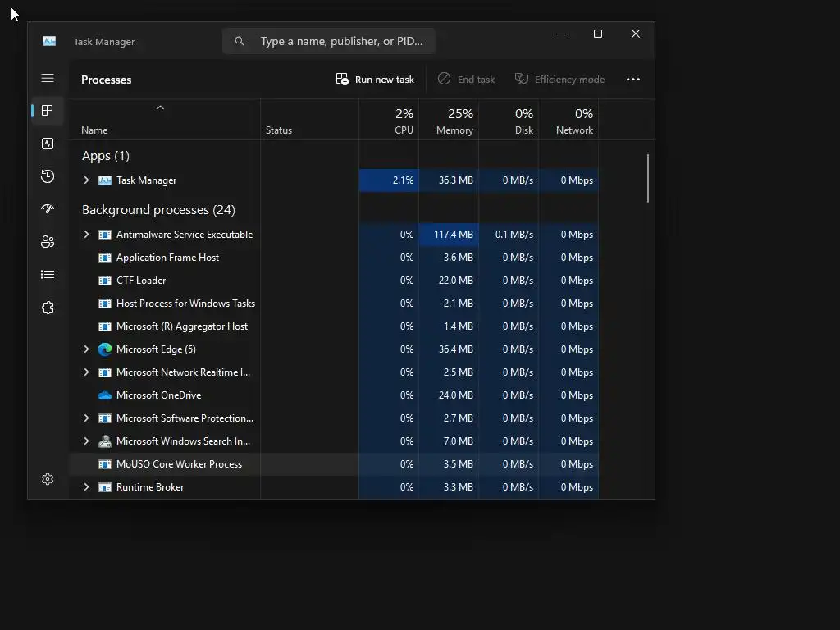
Task: Click the End task button
Action: coord(466,80)
